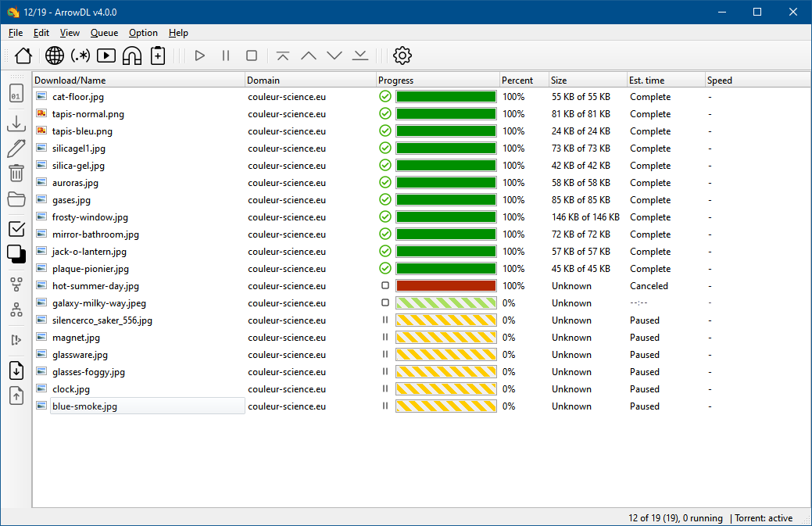
Task: Click the blue-smoke.jpg name field
Action: pyautogui.click(x=147, y=406)
